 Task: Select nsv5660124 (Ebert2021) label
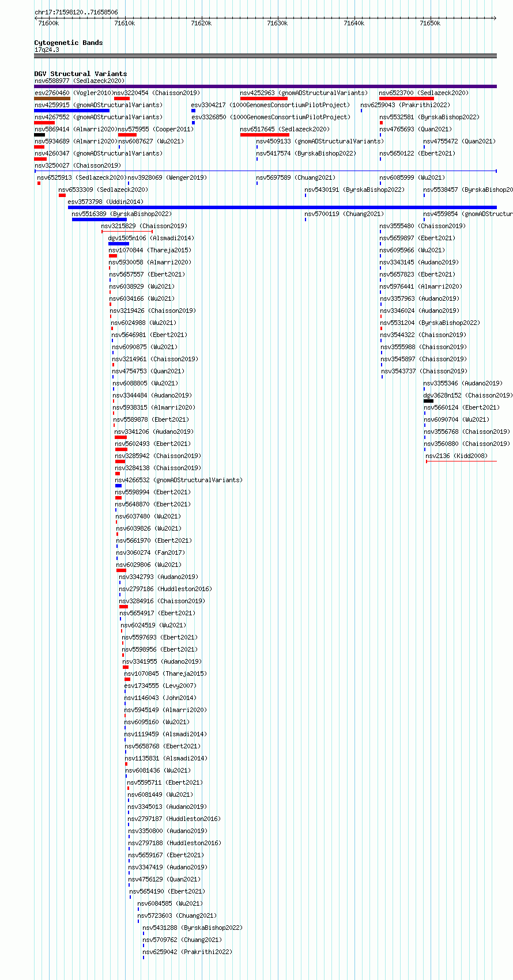tap(462, 408)
